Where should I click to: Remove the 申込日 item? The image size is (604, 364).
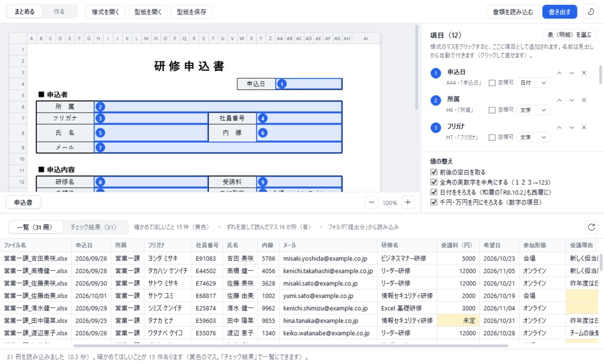tap(584, 73)
